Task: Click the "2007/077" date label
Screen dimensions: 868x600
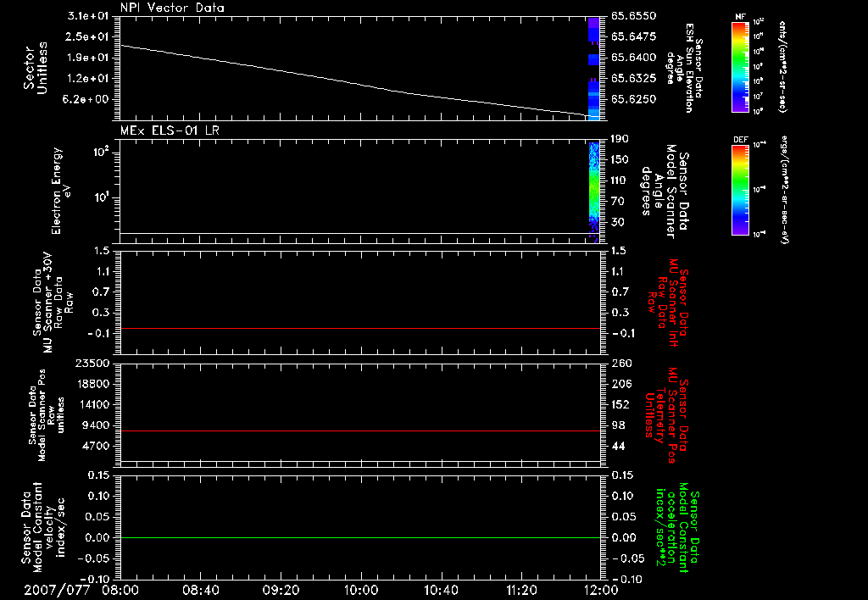Action: (57, 590)
